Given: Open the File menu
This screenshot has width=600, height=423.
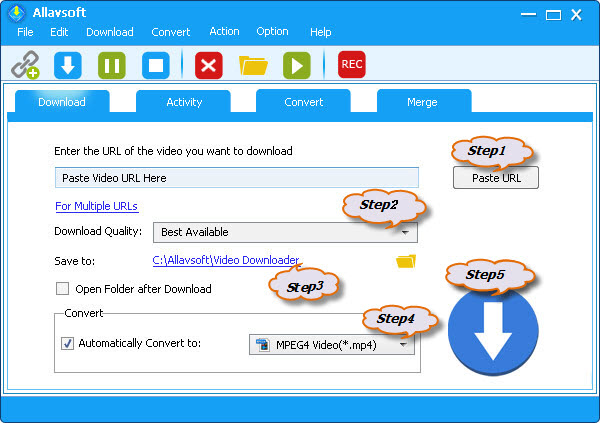Looking at the screenshot, I should point(25,32).
